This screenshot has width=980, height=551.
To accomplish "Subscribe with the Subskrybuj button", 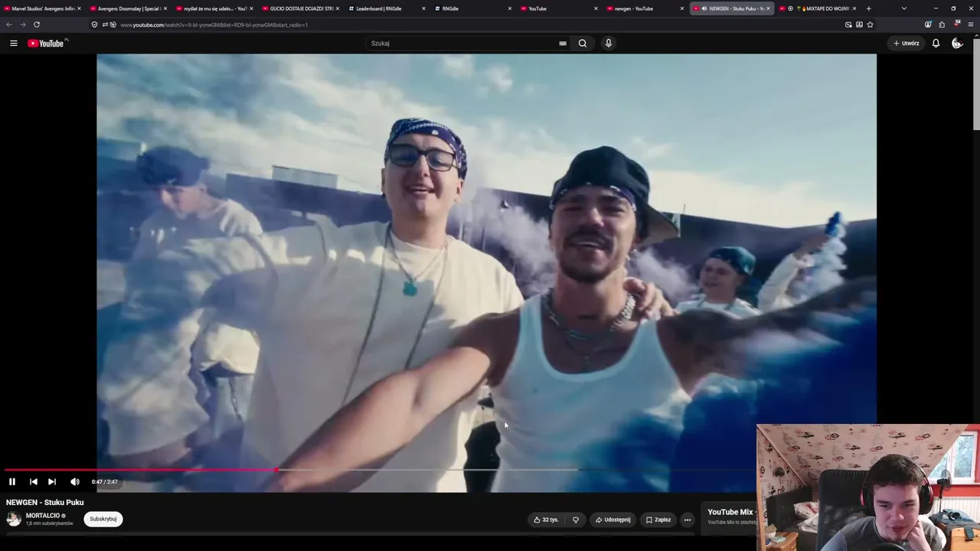I will click(103, 519).
